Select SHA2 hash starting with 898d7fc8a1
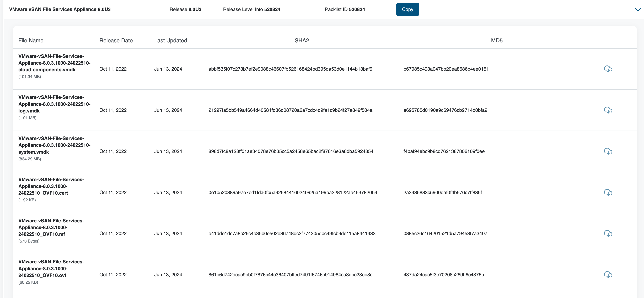 click(x=291, y=151)
